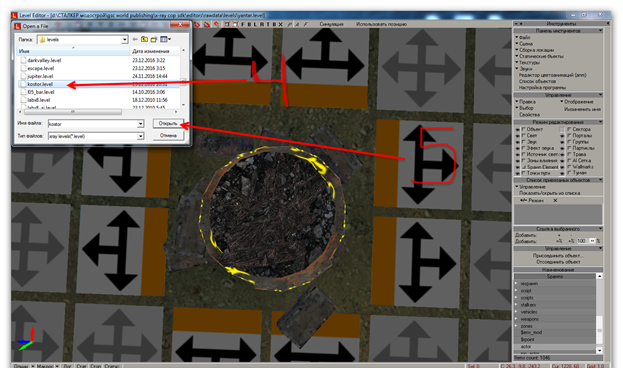Viewport: 623px width, 369px height.
Task: Select the T top view toolbar button
Action: point(268,24)
